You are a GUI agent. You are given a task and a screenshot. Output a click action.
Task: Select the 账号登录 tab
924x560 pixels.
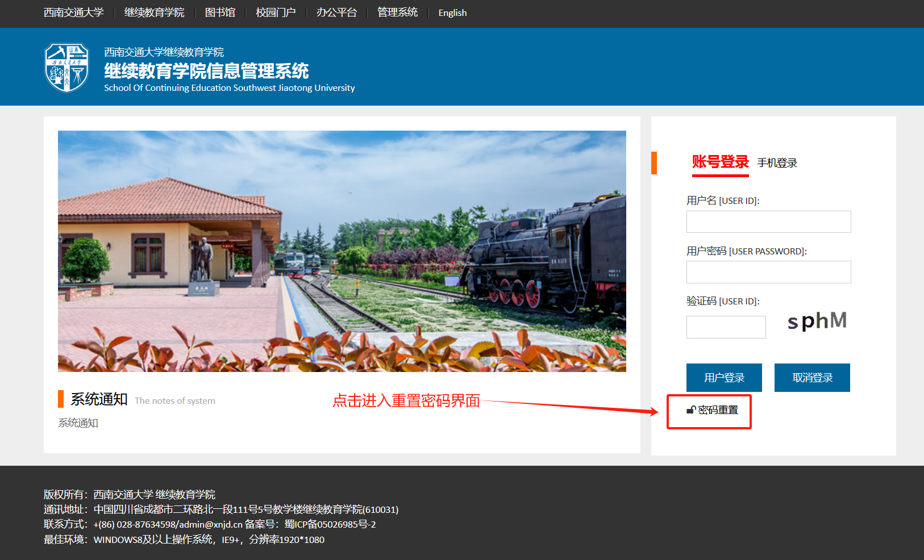pos(720,162)
